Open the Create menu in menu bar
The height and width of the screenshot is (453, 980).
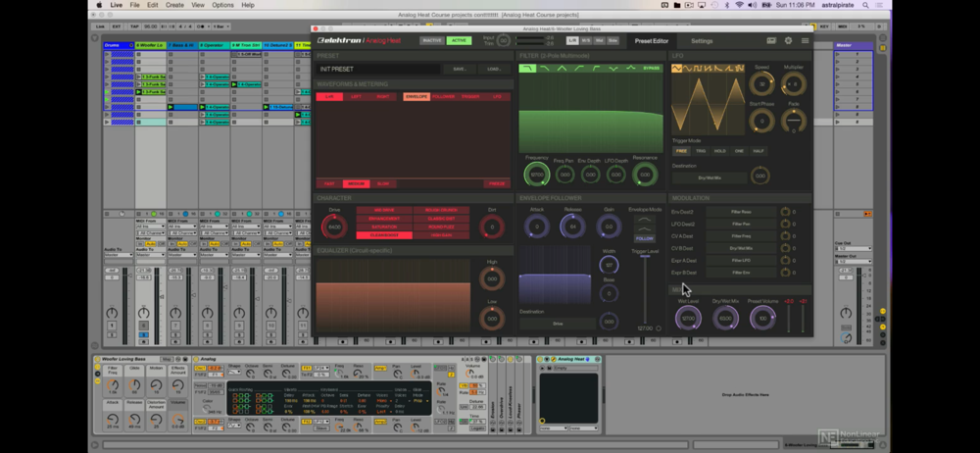(174, 5)
